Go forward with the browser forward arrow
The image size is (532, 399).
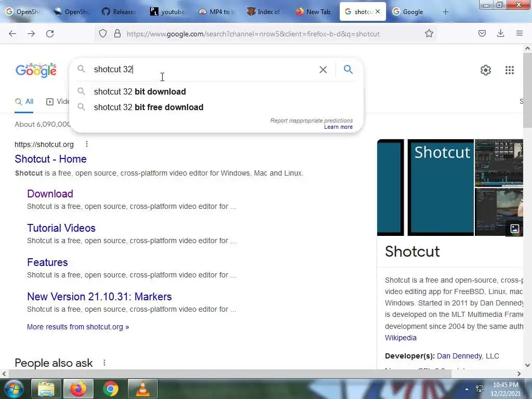pos(31,34)
